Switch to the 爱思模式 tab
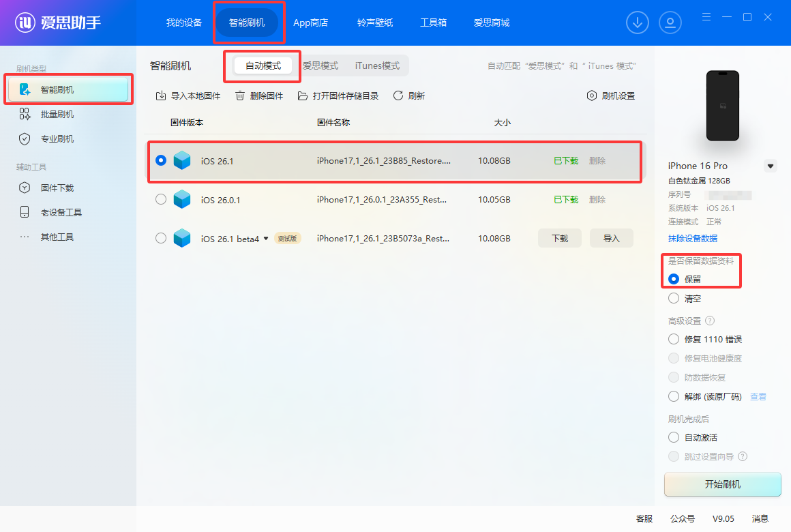791x532 pixels. (320, 65)
